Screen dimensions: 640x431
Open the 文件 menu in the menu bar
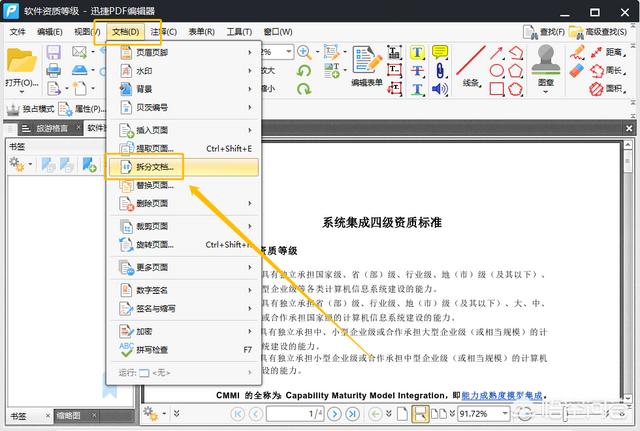(18, 32)
